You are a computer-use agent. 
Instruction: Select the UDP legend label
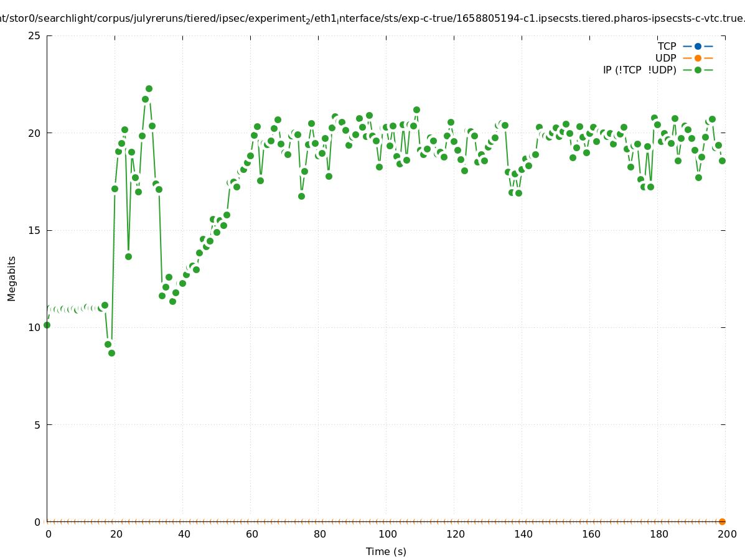point(665,58)
